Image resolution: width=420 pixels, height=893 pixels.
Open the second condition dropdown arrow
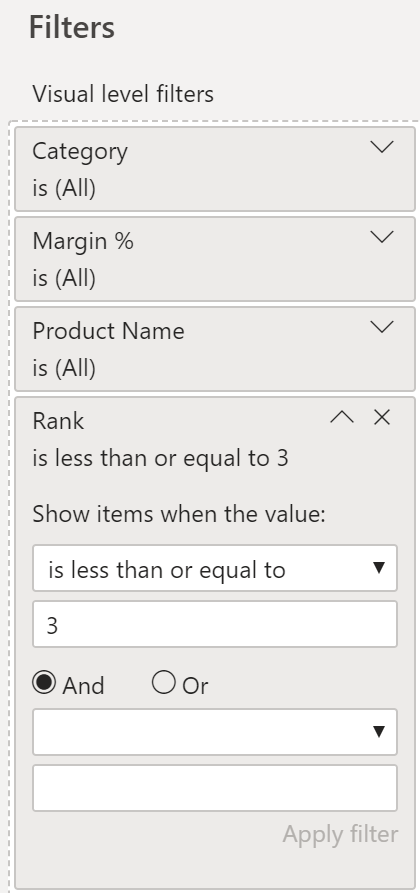378,732
